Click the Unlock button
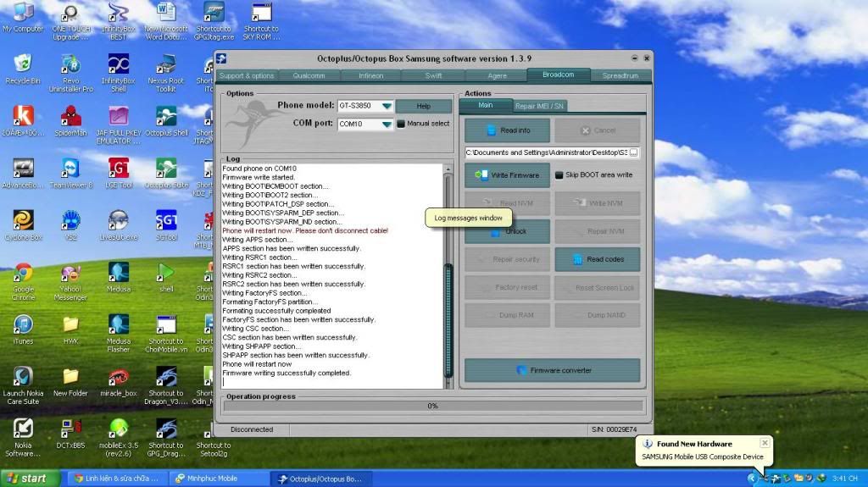The image size is (868, 487). (x=507, y=231)
